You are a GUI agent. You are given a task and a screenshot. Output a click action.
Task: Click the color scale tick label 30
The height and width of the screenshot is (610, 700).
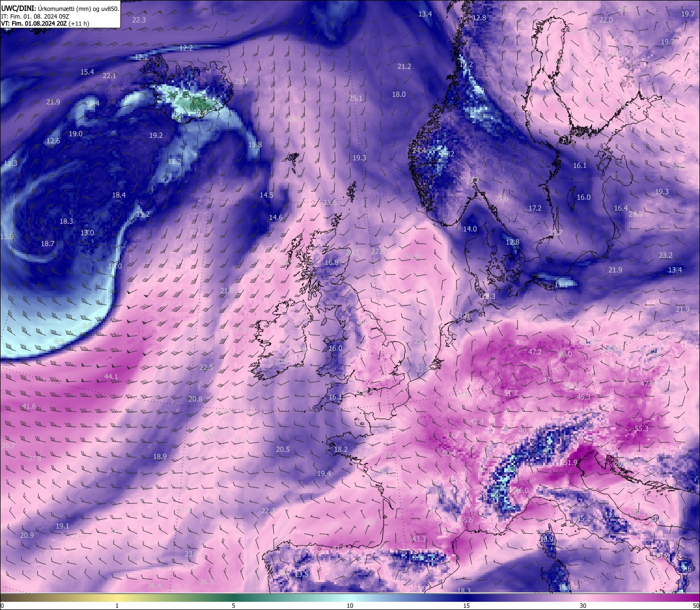point(583,606)
